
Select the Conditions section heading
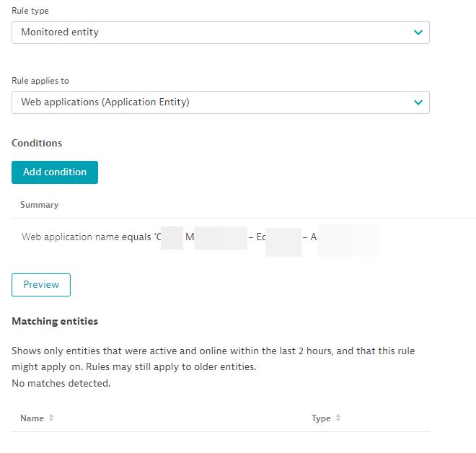(37, 143)
